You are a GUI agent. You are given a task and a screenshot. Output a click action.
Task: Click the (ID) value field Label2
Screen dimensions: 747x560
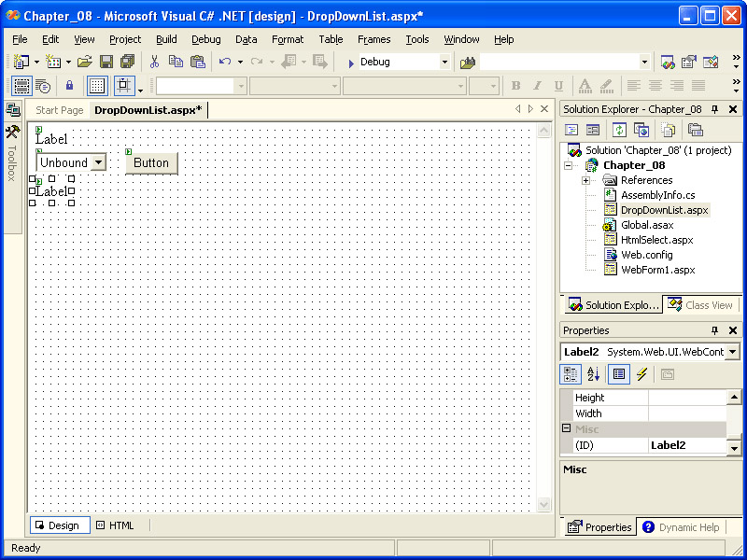tap(686, 445)
